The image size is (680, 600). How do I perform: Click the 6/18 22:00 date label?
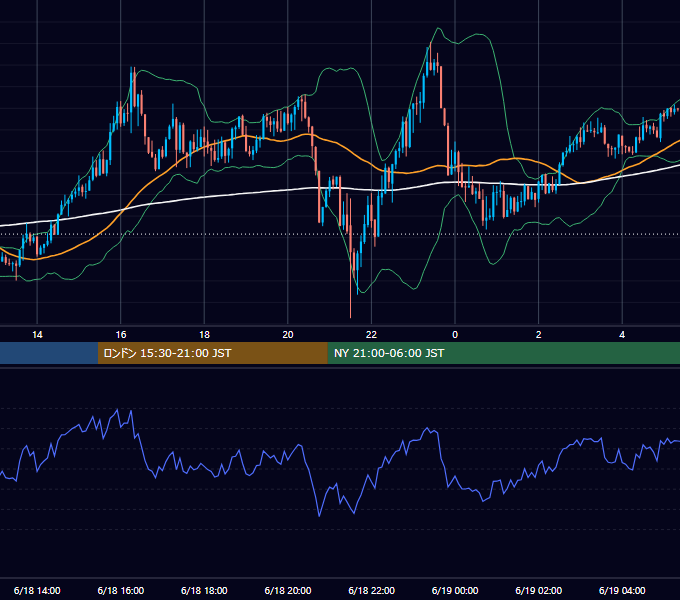click(x=371, y=590)
